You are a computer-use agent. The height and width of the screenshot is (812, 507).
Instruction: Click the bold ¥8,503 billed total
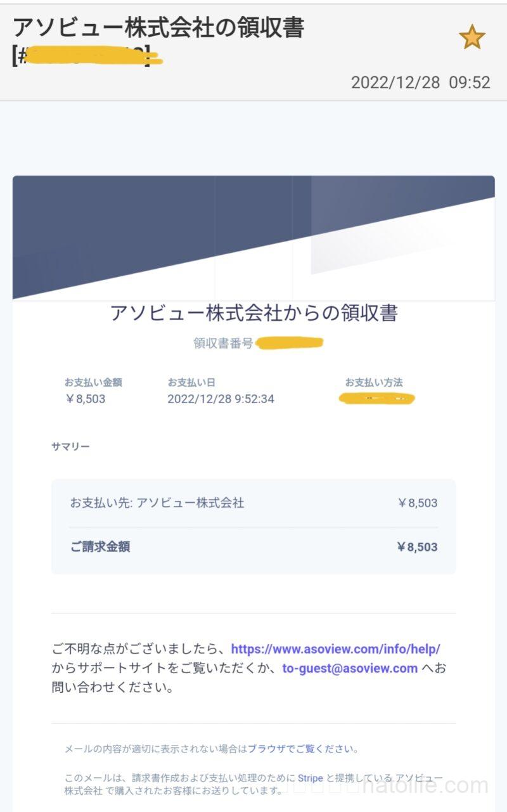(x=417, y=546)
